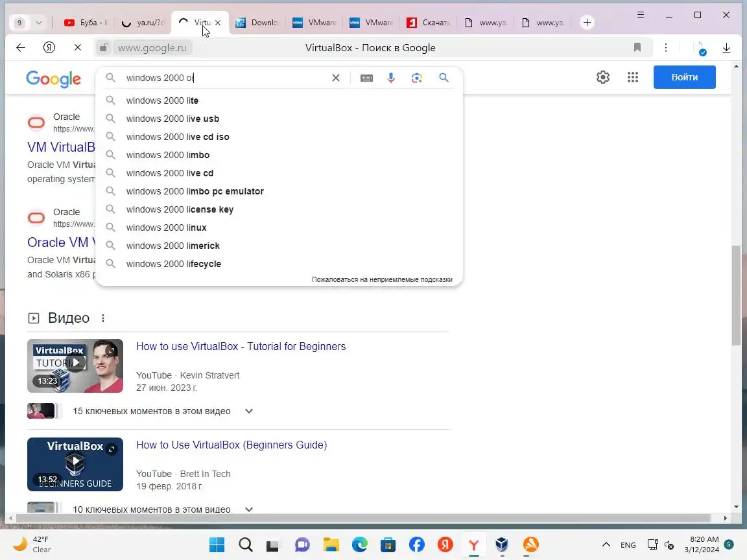Launch Microsoft Edge from taskbar
Image resolution: width=747 pixels, height=560 pixels.
[x=360, y=544]
